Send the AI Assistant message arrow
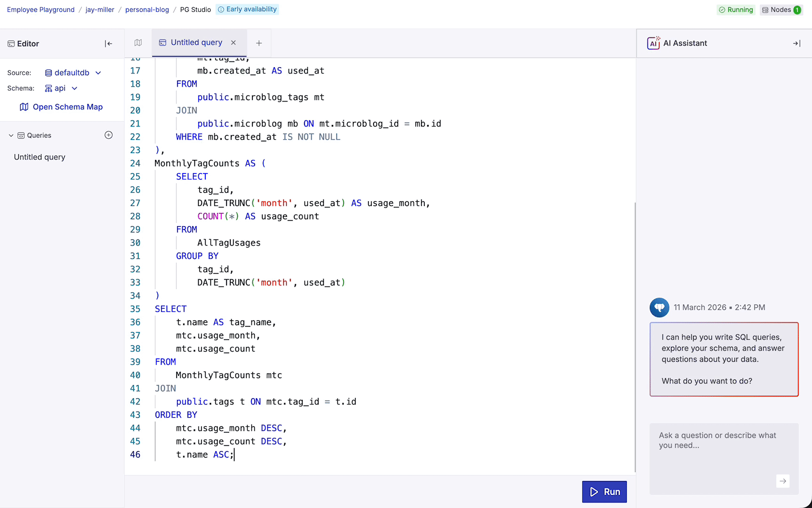This screenshot has width=812, height=508. [x=783, y=481]
